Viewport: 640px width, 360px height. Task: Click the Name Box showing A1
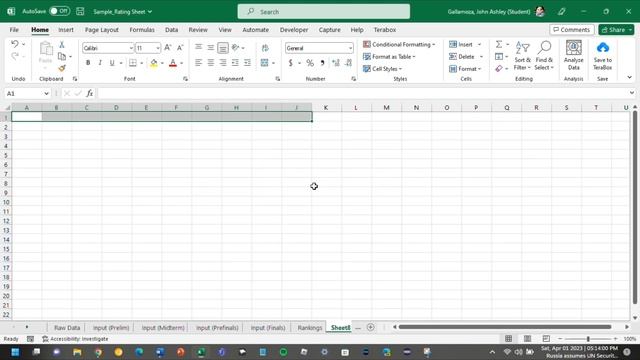(27, 93)
